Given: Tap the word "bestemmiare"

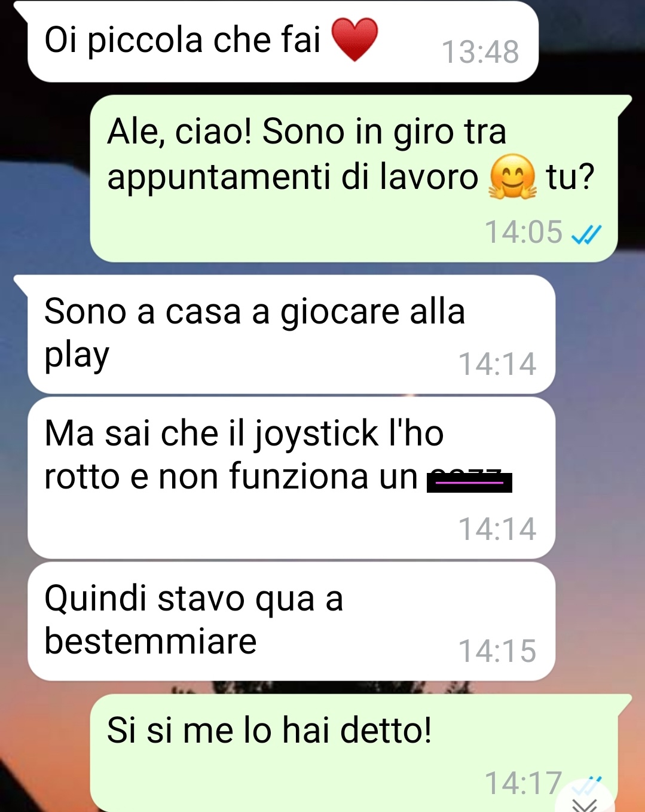Looking at the screenshot, I should point(151,642).
